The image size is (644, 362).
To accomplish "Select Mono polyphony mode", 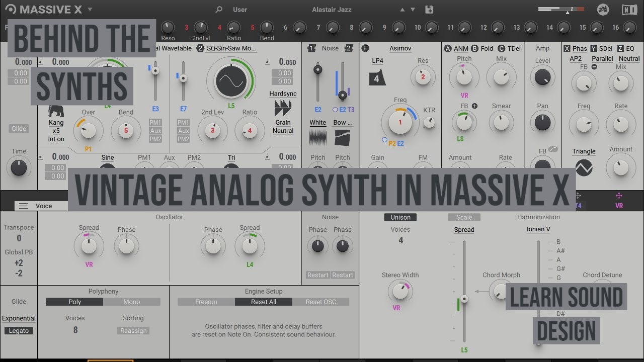I will coord(132,302).
